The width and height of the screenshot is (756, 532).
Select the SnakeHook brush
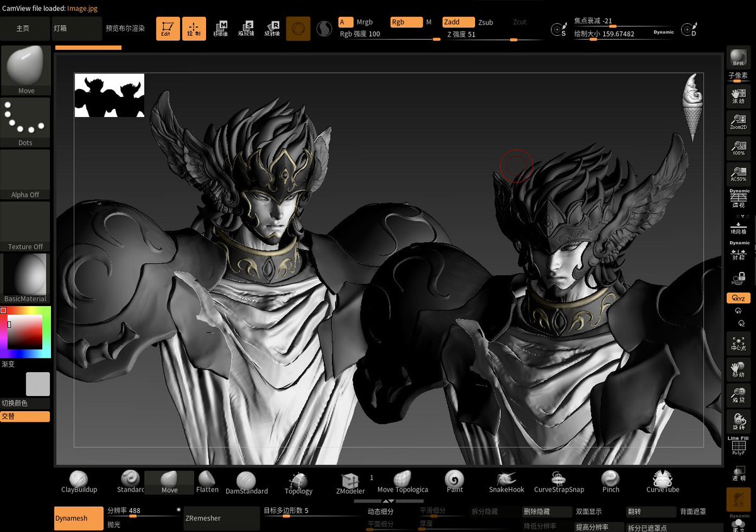point(507,482)
